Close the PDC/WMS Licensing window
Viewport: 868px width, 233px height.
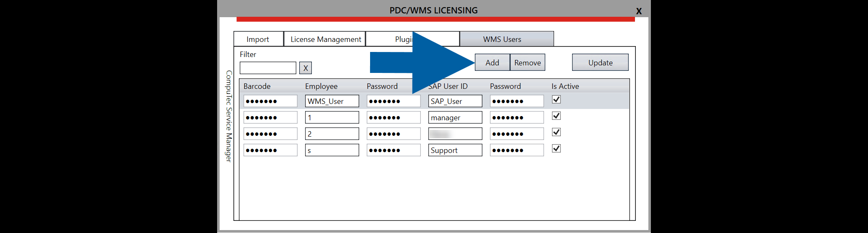(x=639, y=11)
